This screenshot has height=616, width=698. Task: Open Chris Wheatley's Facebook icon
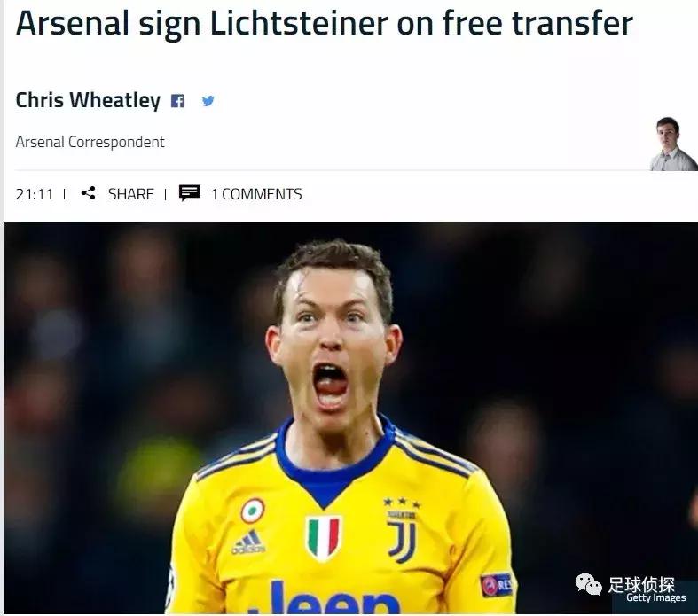point(177,101)
